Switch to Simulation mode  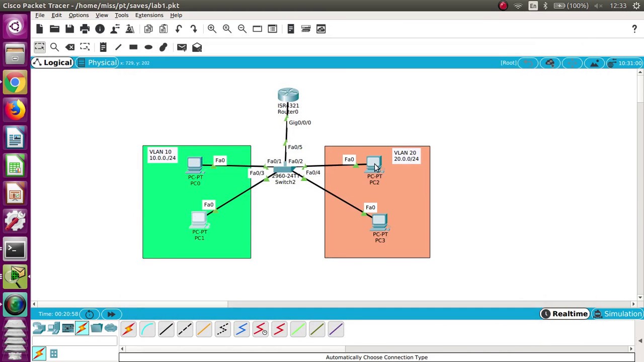click(617, 314)
